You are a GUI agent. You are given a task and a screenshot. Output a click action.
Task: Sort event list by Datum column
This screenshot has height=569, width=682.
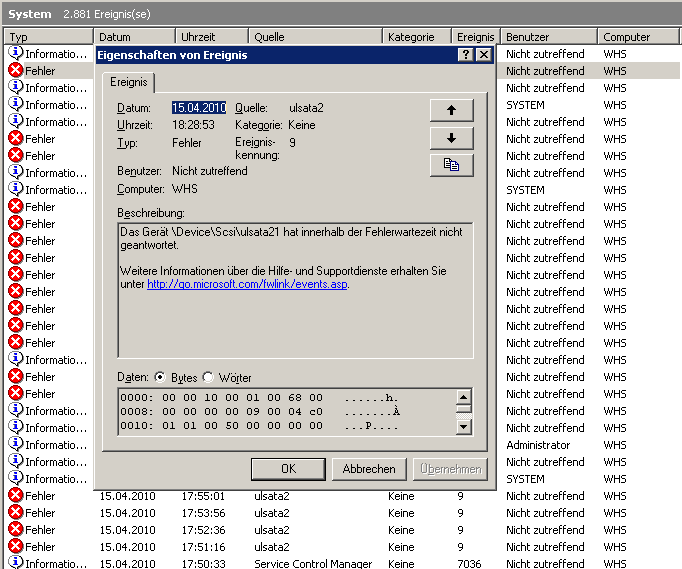click(134, 37)
